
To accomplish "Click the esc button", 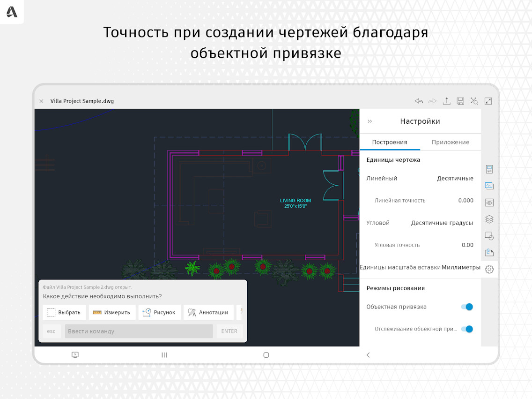I will click(52, 331).
